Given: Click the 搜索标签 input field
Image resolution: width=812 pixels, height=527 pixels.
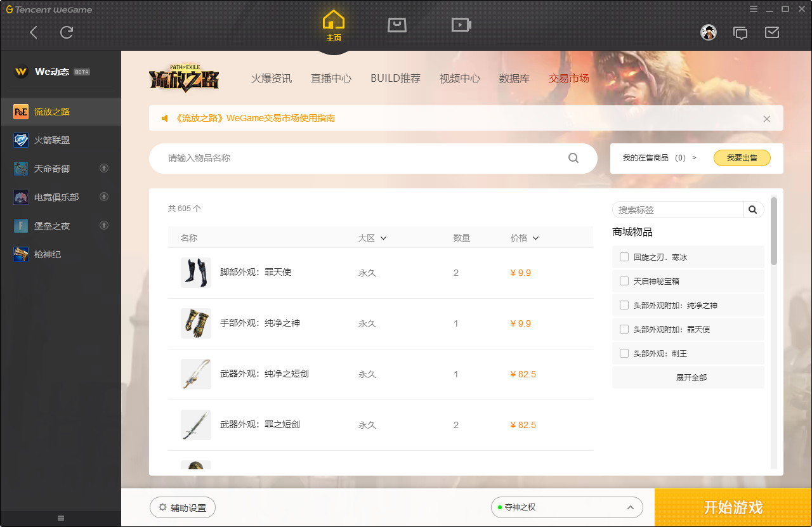Looking at the screenshot, I should 678,209.
